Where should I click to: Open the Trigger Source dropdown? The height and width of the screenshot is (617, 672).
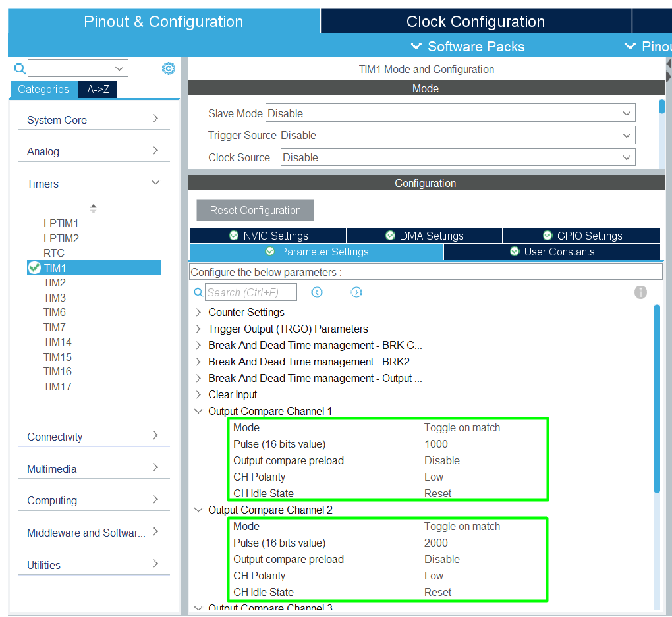[457, 136]
